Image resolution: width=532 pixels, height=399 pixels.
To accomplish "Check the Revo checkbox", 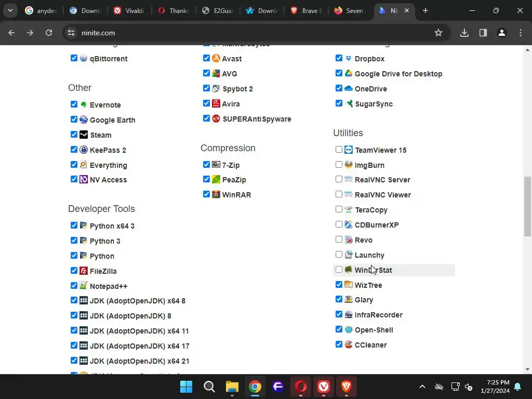I will pyautogui.click(x=339, y=239).
